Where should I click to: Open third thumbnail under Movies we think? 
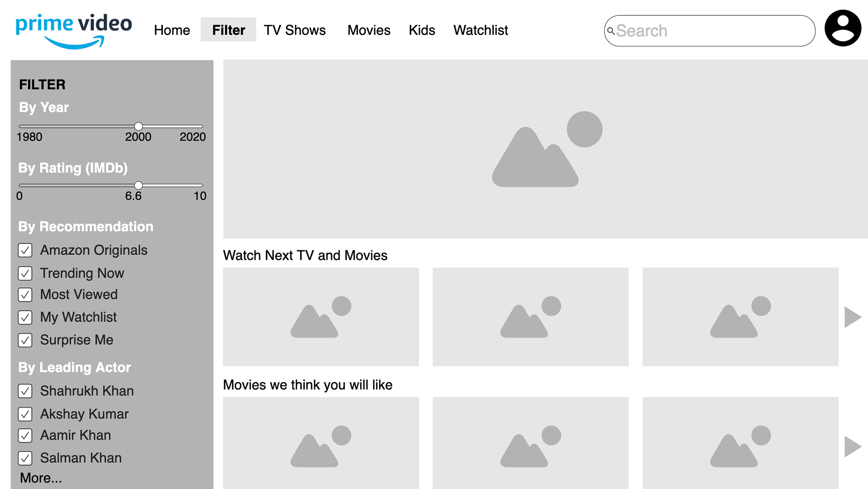pyautogui.click(x=740, y=443)
